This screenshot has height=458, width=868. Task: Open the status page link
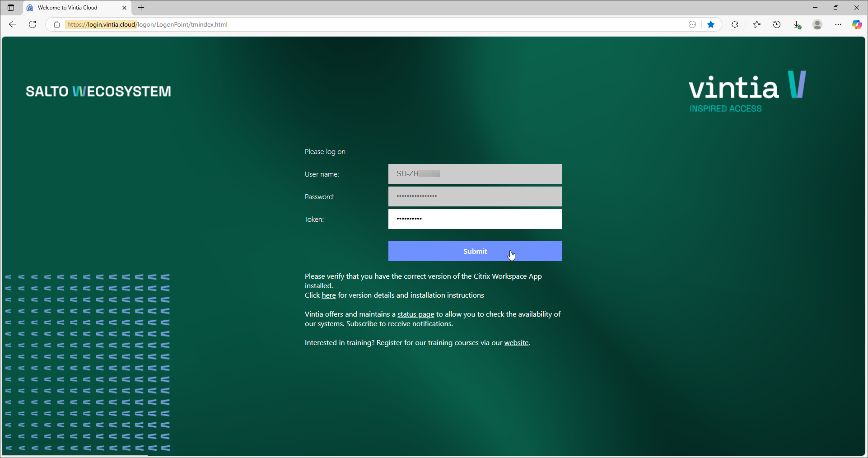[x=415, y=314]
